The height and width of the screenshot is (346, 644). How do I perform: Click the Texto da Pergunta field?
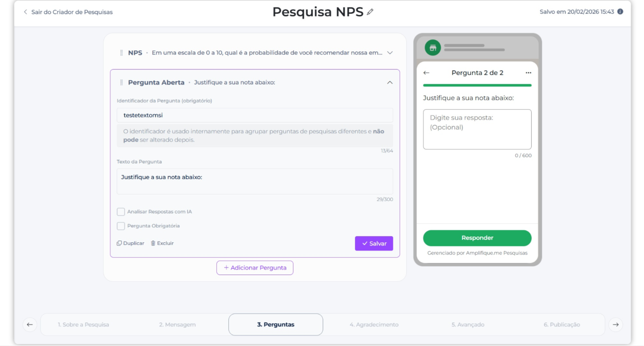pyautogui.click(x=255, y=181)
